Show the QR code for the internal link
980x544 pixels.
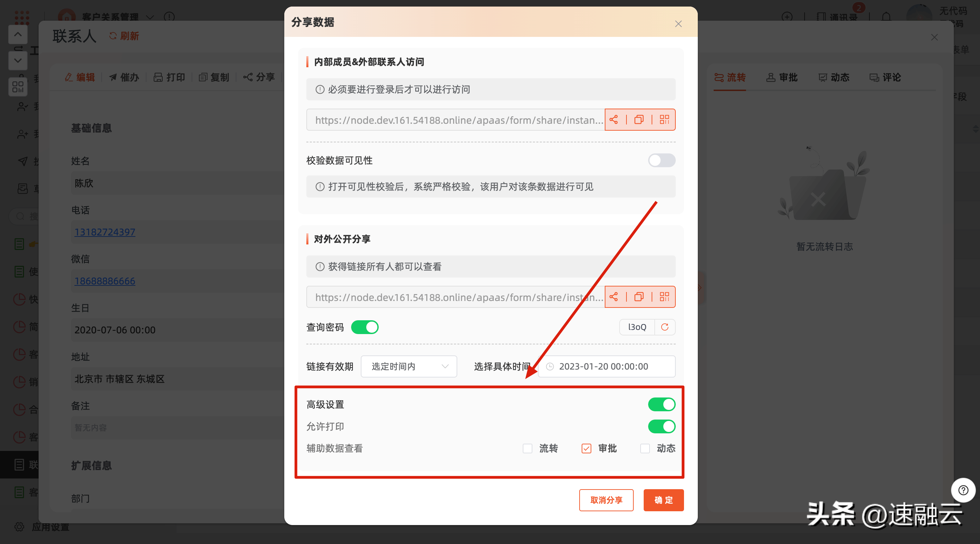coord(664,120)
